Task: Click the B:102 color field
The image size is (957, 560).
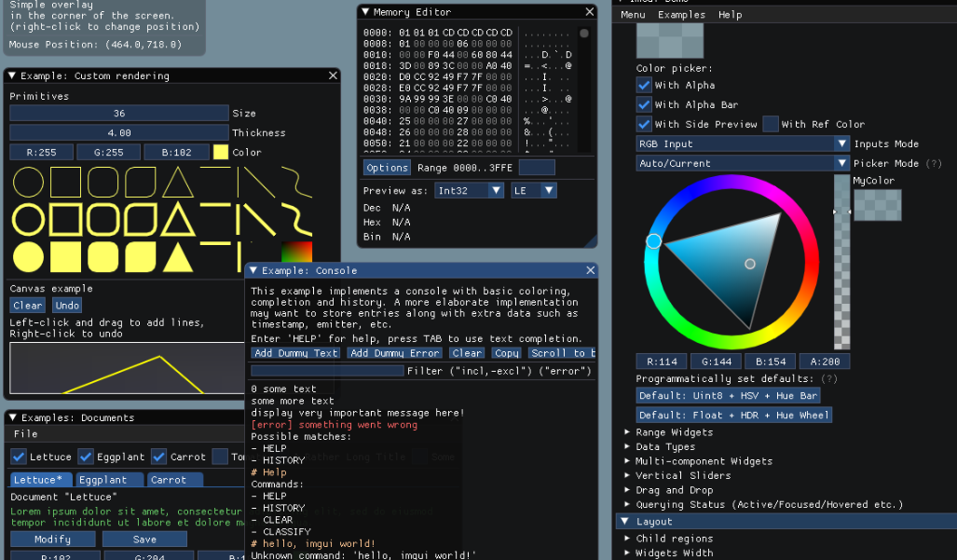Action: [176, 152]
